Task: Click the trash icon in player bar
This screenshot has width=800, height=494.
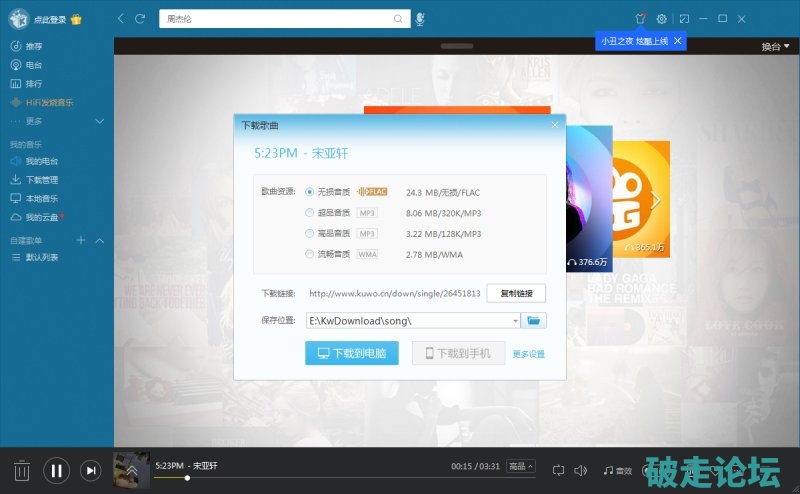Action: tap(21, 470)
